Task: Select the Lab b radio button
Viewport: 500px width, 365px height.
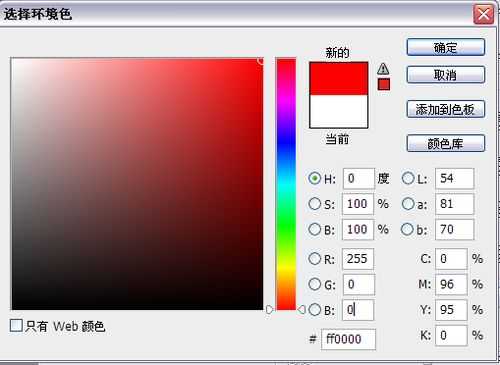Action: point(408,229)
